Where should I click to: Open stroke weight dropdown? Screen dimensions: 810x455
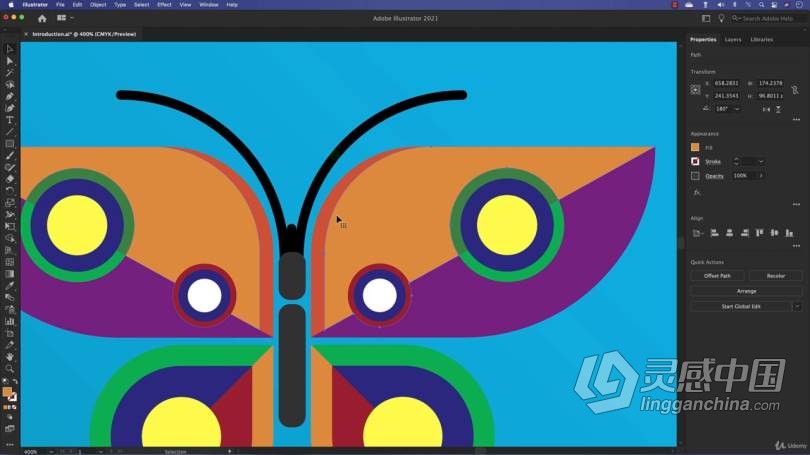pos(761,162)
